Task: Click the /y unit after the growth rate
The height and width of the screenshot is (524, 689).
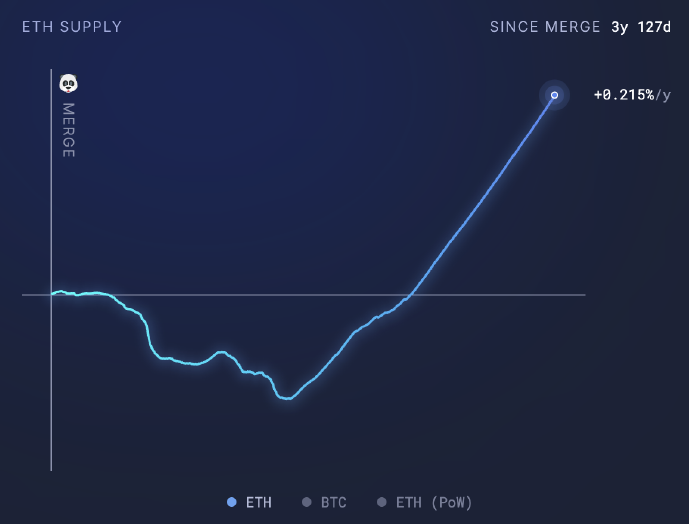Action: click(x=663, y=95)
